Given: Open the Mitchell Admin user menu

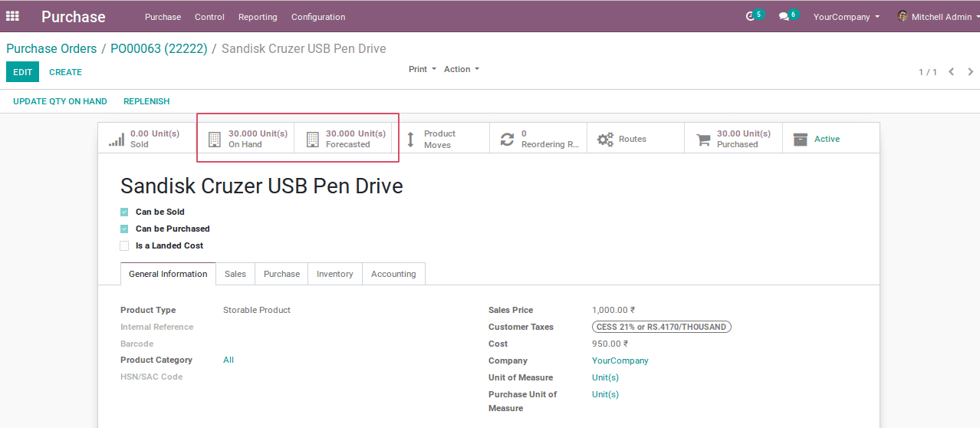Looking at the screenshot, I should pos(939,17).
